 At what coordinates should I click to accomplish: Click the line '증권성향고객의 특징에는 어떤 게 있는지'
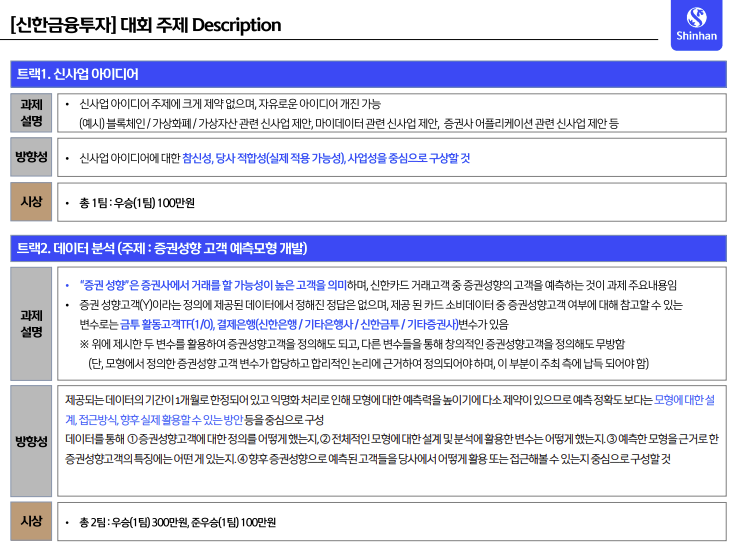[x=368, y=459]
